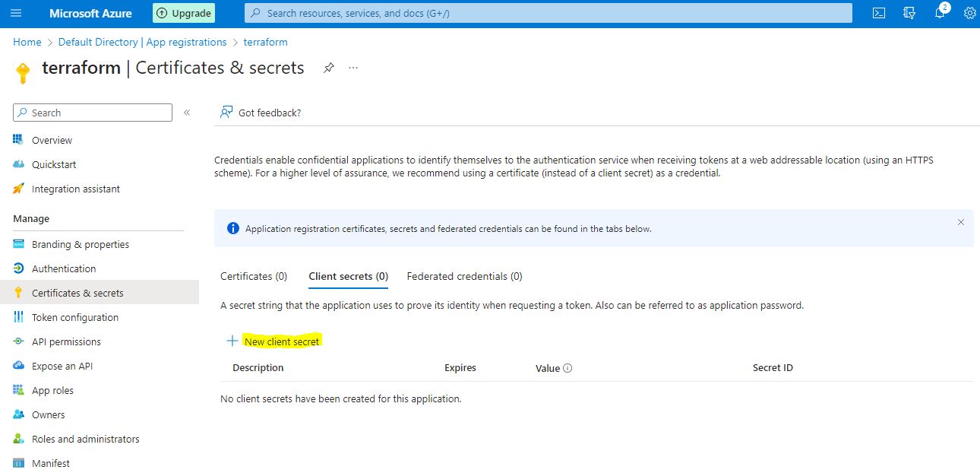The width and height of the screenshot is (980, 473).
Task: Click the Value column info icon
Action: 567,368
